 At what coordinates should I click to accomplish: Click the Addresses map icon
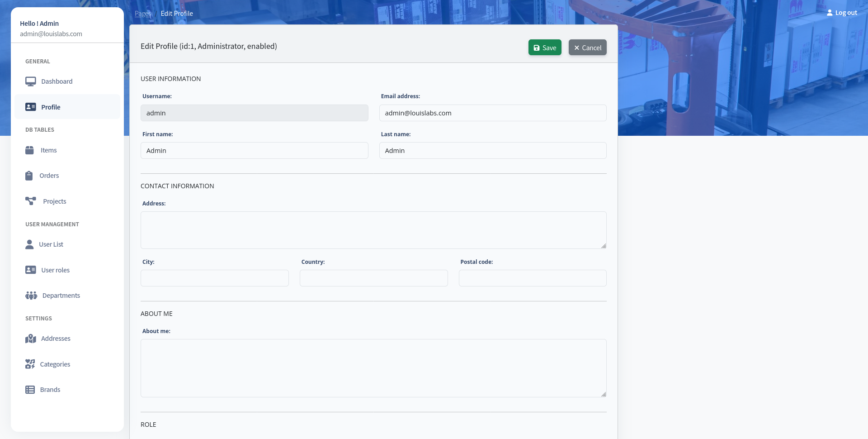click(x=31, y=339)
